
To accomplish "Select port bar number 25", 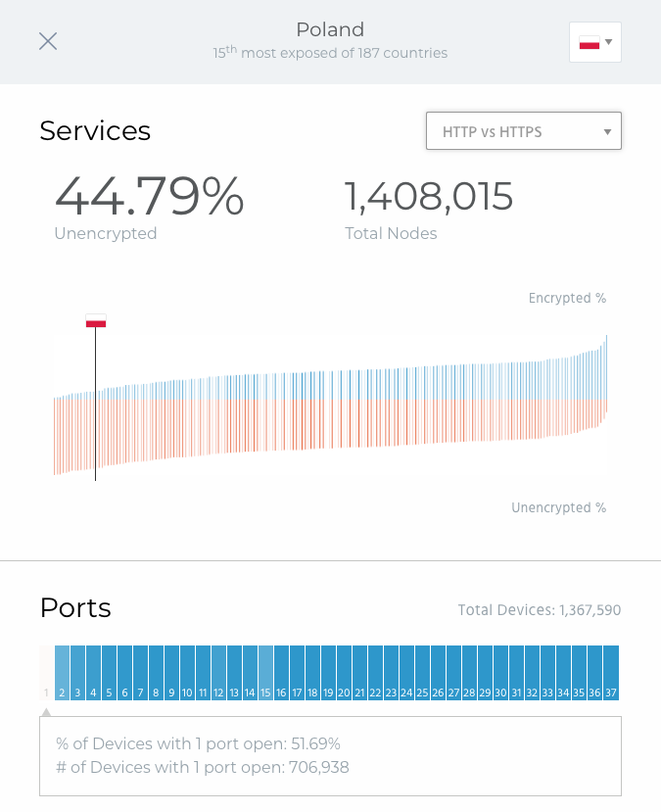I will [x=422, y=673].
